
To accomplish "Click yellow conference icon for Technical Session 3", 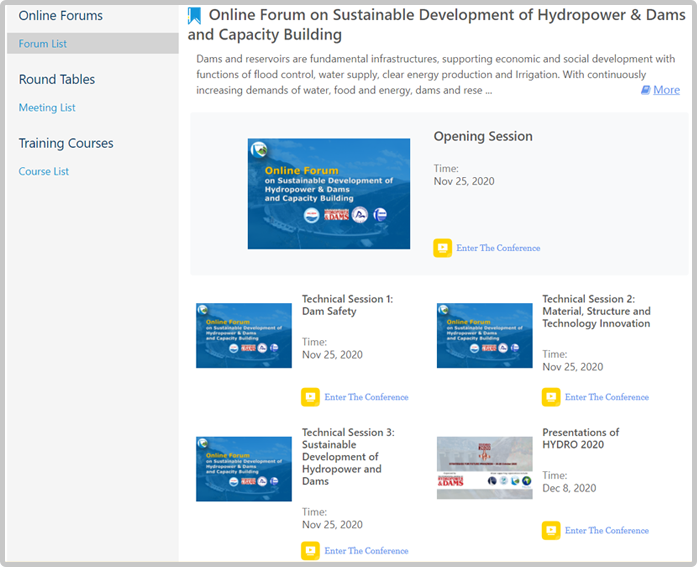I will pyautogui.click(x=310, y=550).
